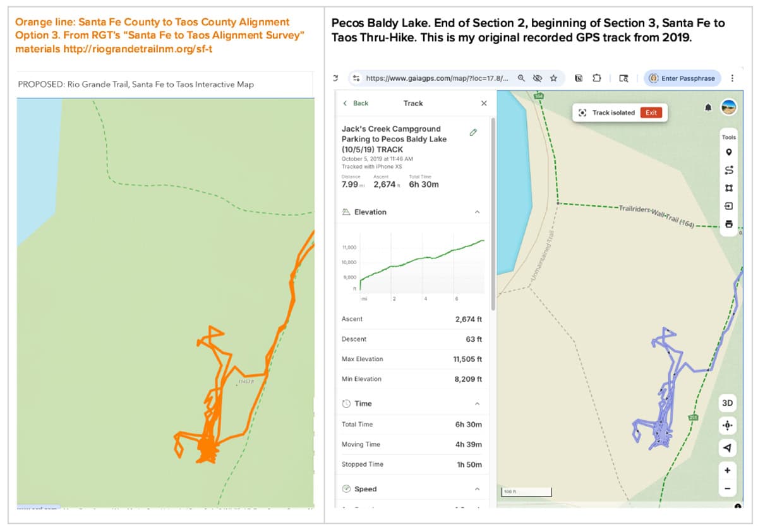Open the user profile avatar menu
Image resolution: width=758 pixels, height=532 pixels.
(x=728, y=107)
